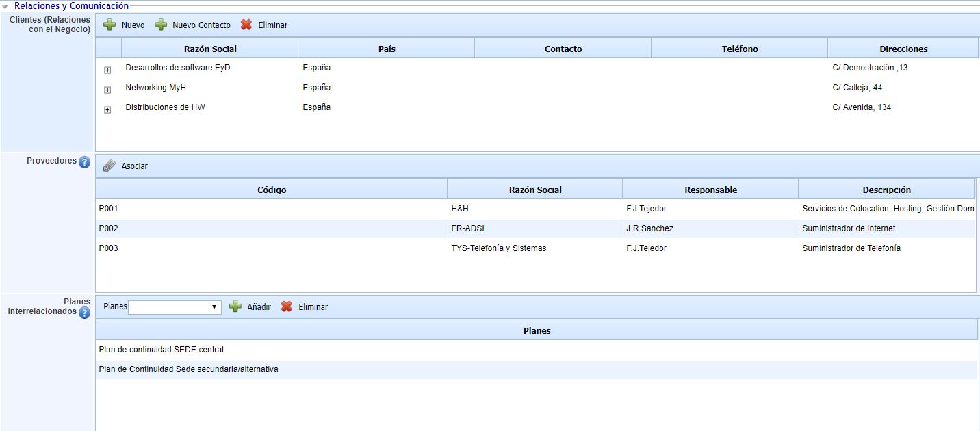Click the red X Eliminar icon in Clientes
The height and width of the screenshot is (431, 980).
coord(246,25)
